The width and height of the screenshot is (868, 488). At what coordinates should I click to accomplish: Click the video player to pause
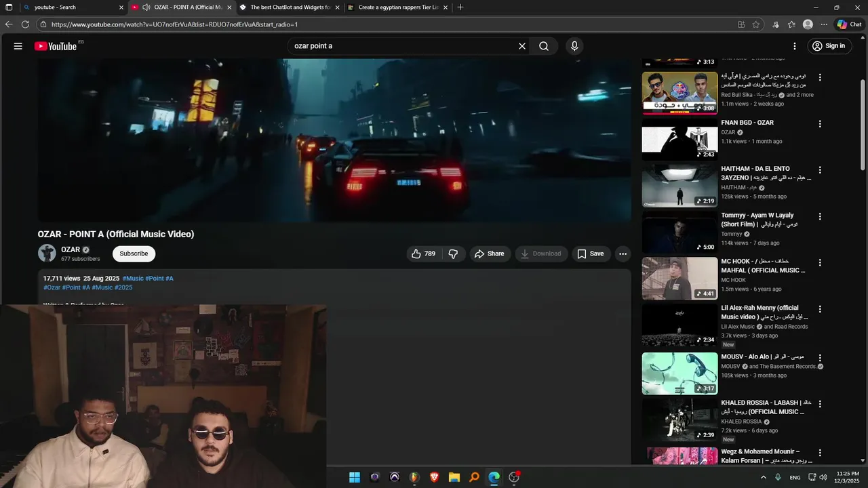(x=334, y=140)
